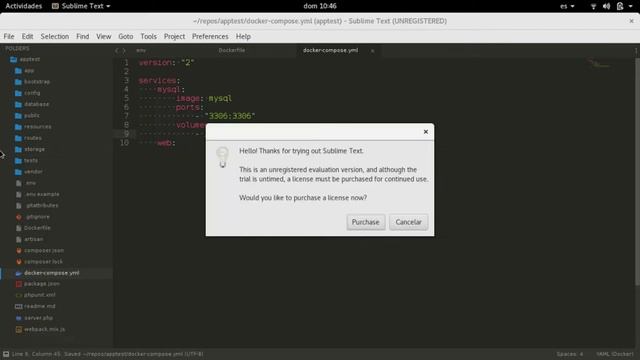Image resolution: width=640 pixels, height=360 pixels.
Task: Change the YAML (Docker) syntax selector
Action: coord(615,354)
